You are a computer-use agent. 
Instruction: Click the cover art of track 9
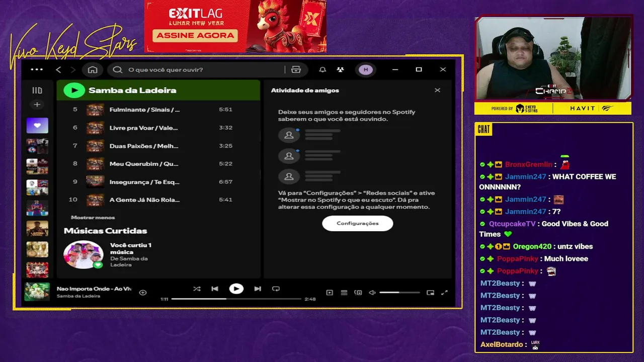coord(95,182)
